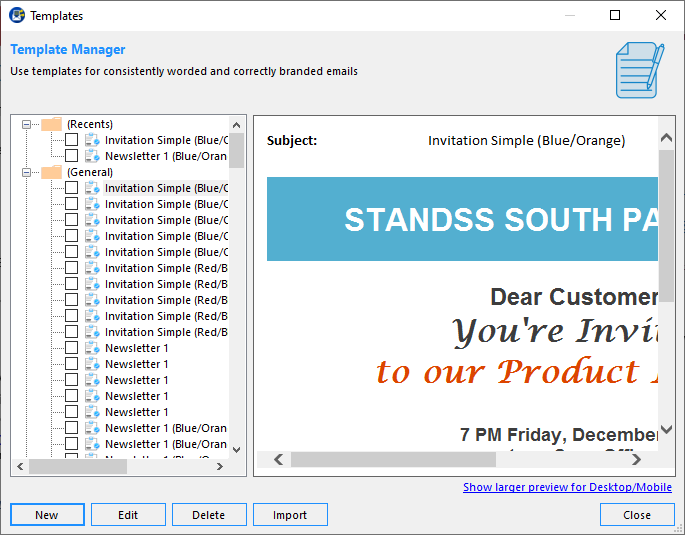Click the Edit button

128,515
